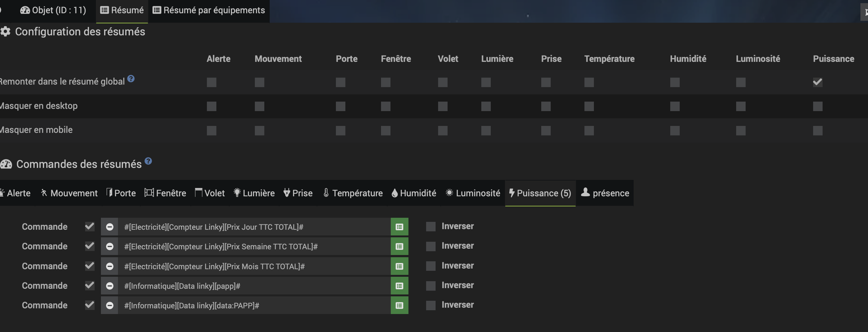Viewport: 868px width, 332px height.
Task: Remove the data:PAPP command
Action: [x=109, y=305]
